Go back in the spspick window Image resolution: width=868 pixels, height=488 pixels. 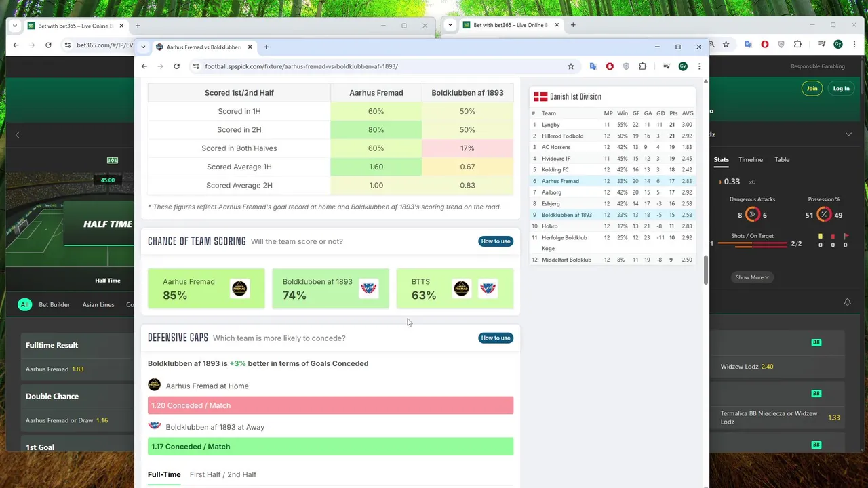pos(144,66)
